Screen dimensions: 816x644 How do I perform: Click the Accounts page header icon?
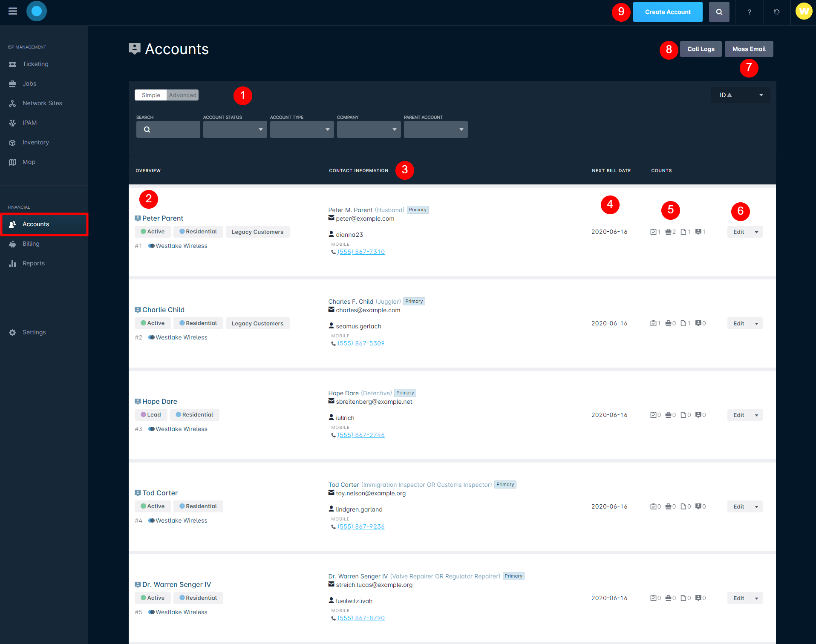135,49
